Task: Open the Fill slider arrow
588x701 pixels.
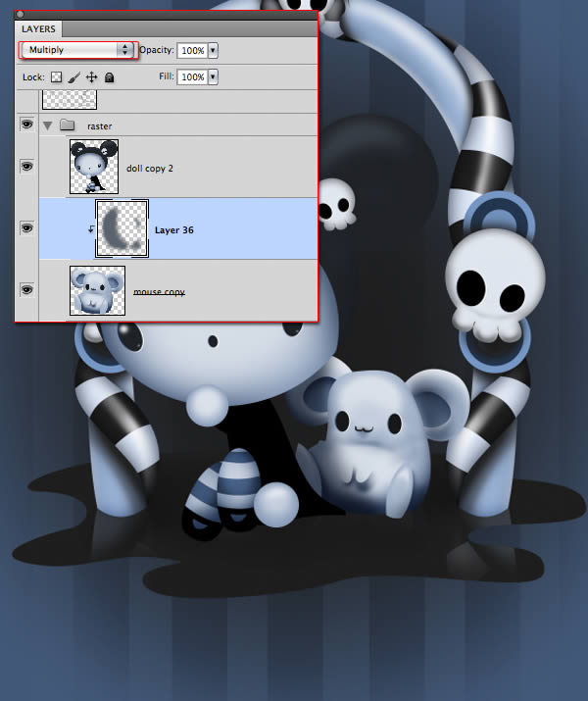Action: [x=213, y=76]
